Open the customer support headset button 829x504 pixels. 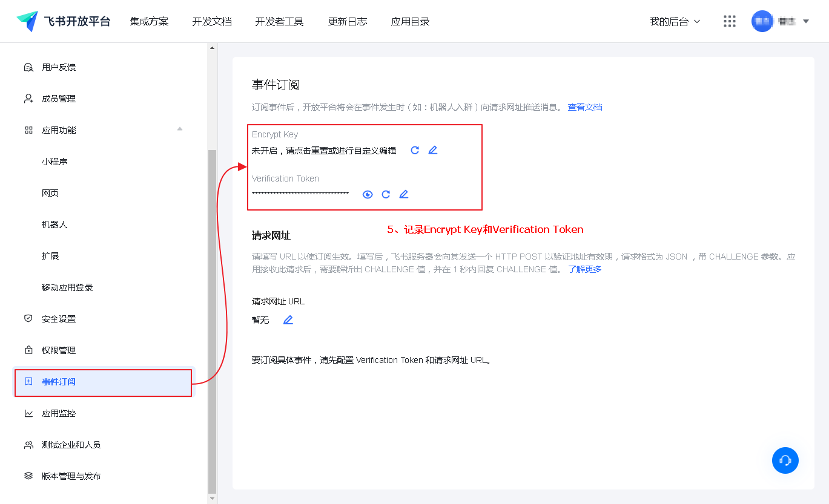point(785,460)
